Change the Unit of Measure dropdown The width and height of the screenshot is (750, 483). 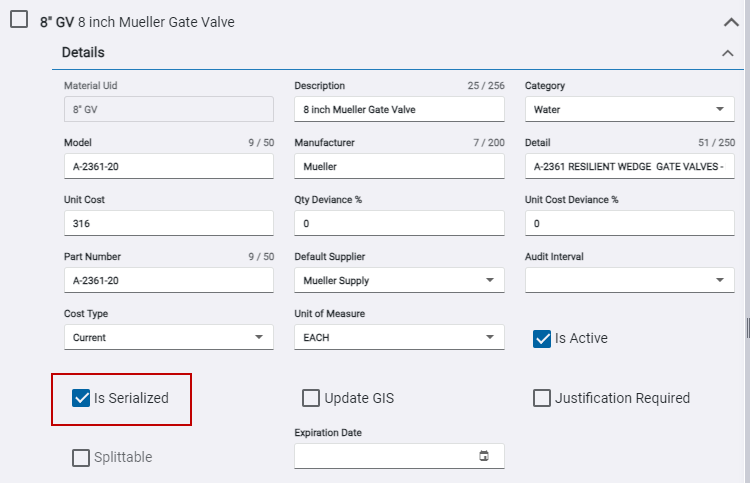(x=399, y=338)
